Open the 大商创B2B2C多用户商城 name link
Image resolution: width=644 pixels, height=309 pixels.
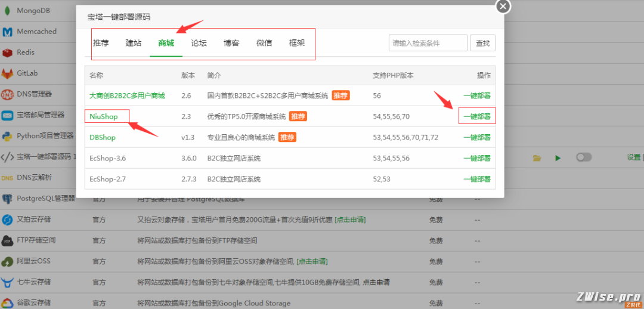tap(127, 95)
